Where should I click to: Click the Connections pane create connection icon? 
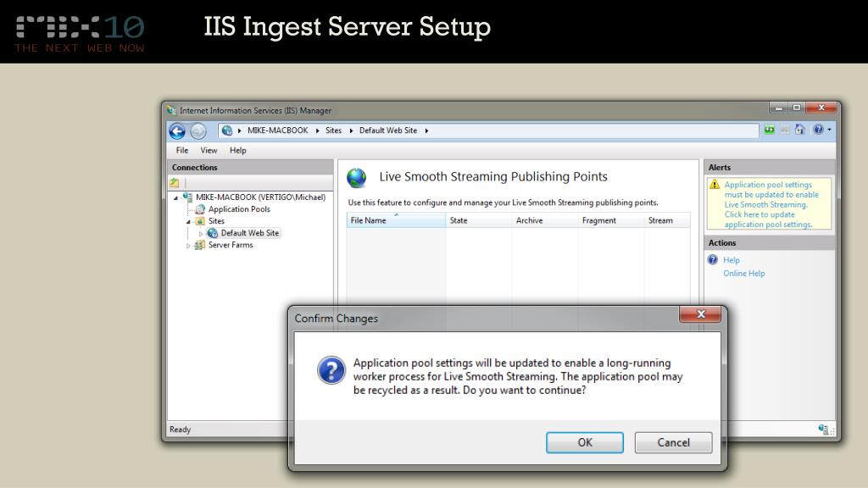[x=175, y=183]
